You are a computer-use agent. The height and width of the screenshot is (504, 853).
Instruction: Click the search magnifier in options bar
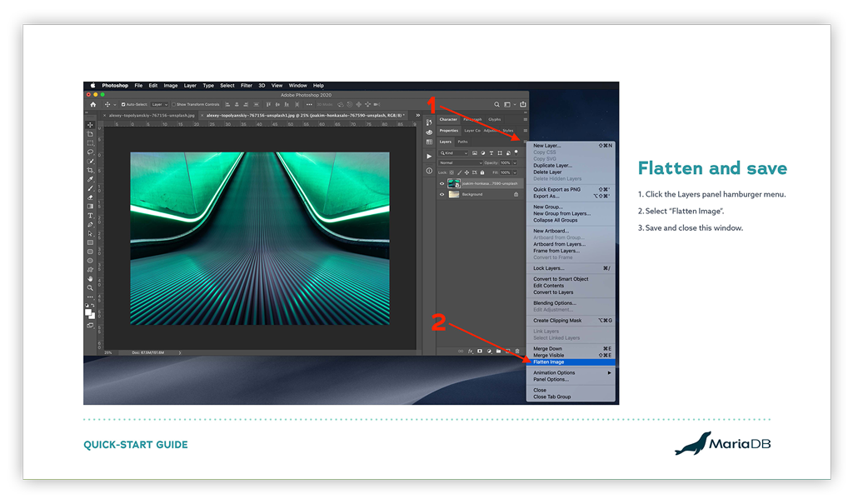point(497,105)
